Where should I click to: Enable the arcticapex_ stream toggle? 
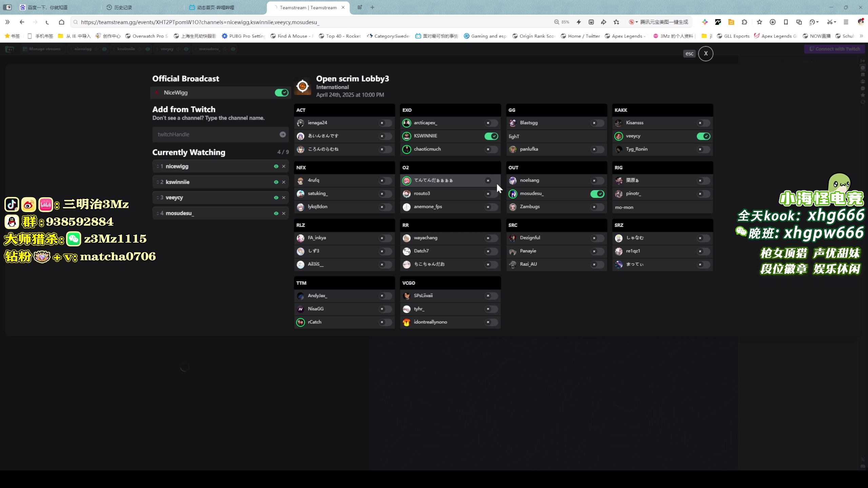click(491, 123)
